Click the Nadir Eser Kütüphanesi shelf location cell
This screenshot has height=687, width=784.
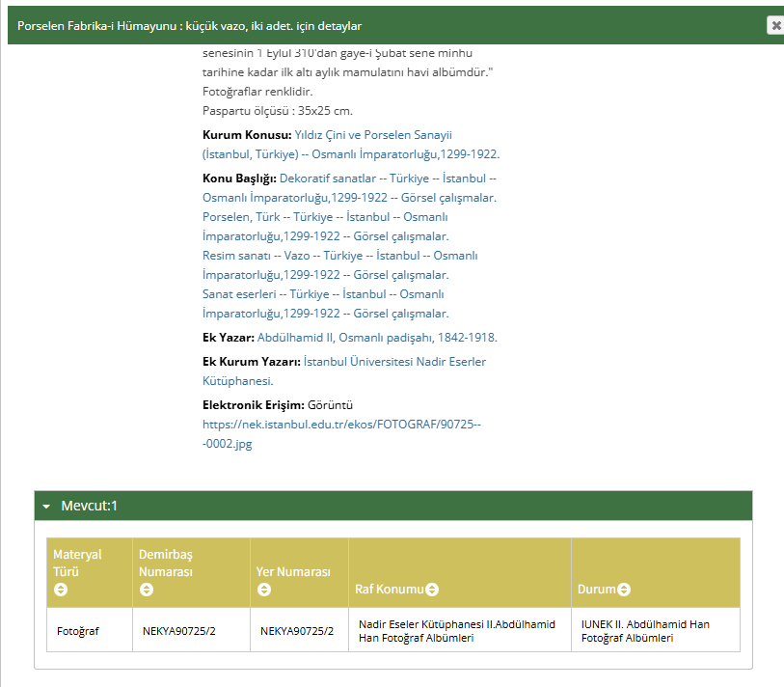pos(456,631)
